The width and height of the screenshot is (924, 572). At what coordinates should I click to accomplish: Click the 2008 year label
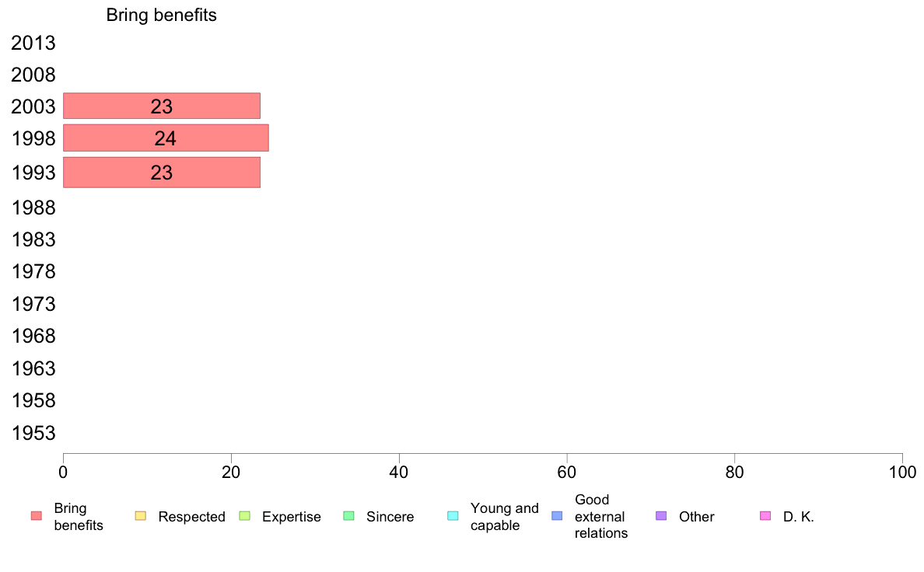[33, 75]
